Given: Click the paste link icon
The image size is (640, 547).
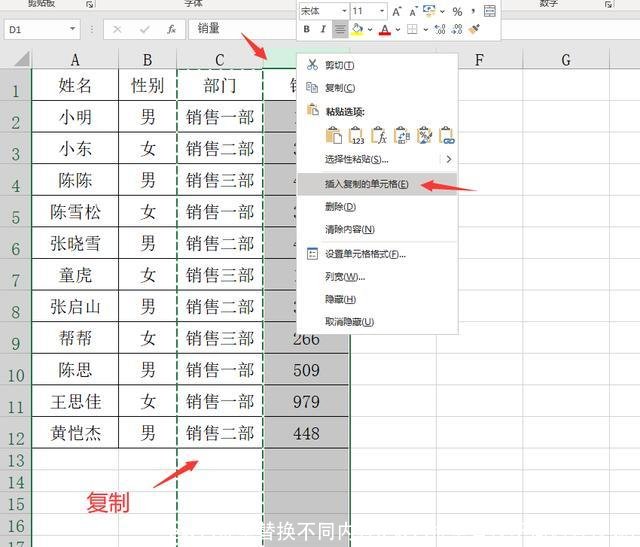Looking at the screenshot, I should click(446, 135).
